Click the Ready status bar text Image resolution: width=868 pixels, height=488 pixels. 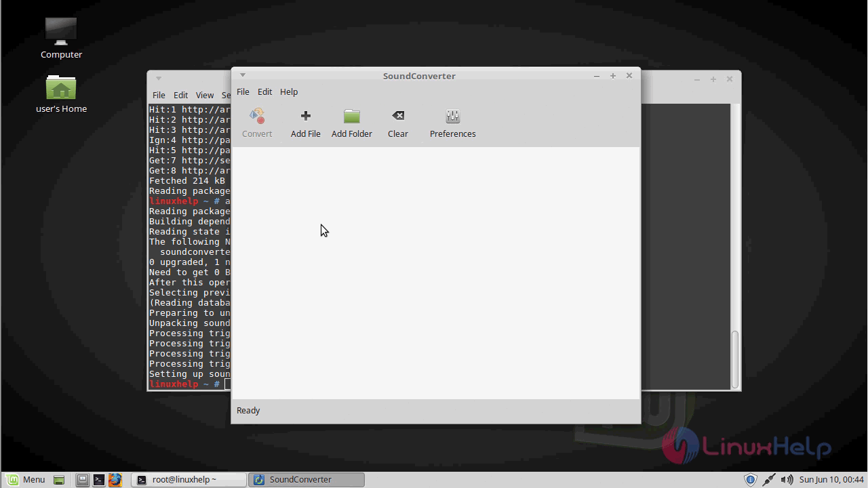(x=248, y=410)
